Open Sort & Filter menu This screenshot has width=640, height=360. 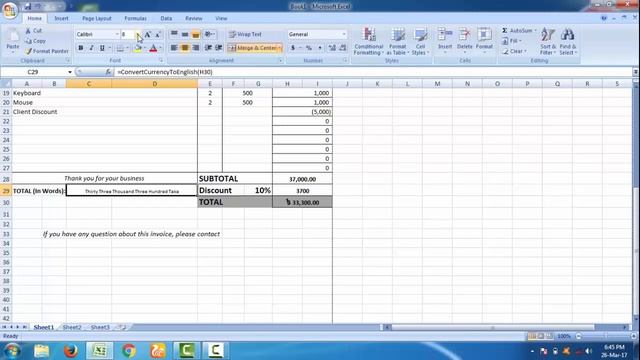click(548, 41)
